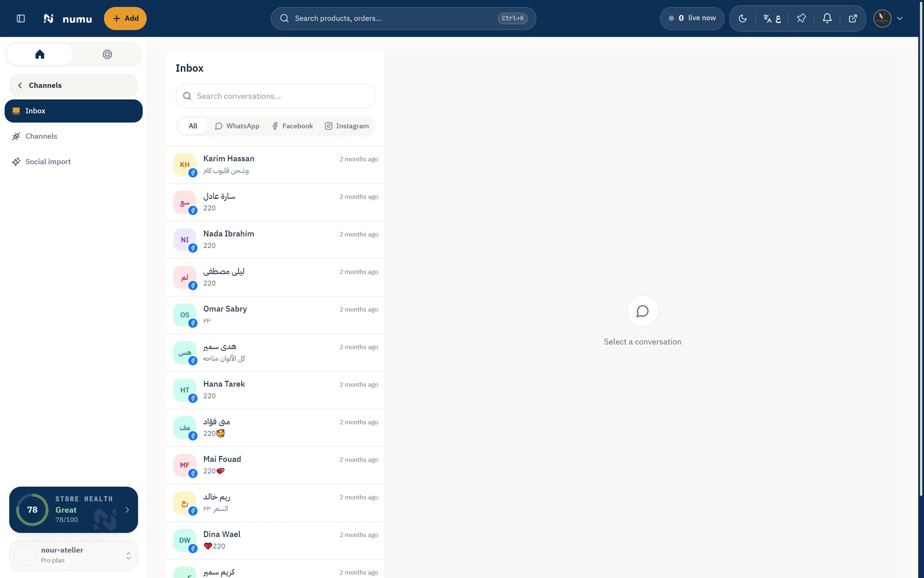Focus the Search conversations field
Viewport: 924px width, 578px height.
[275, 96]
